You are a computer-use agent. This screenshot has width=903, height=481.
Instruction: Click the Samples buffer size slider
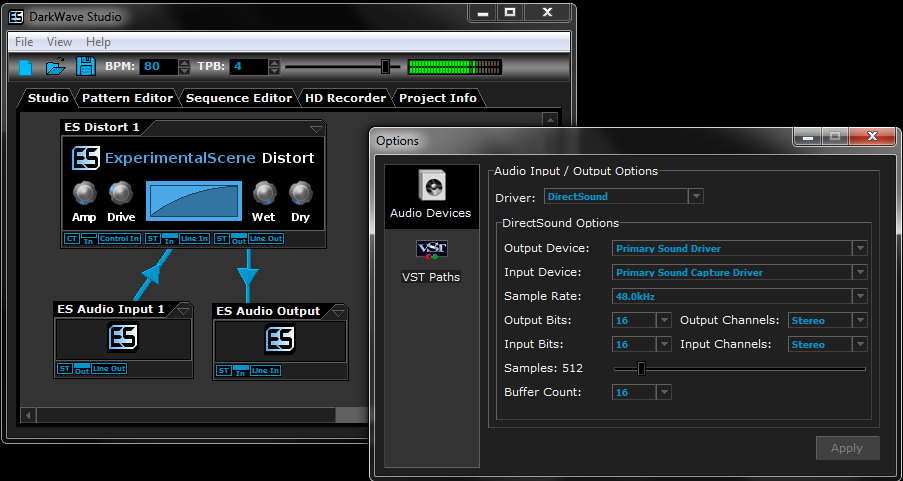click(x=641, y=369)
